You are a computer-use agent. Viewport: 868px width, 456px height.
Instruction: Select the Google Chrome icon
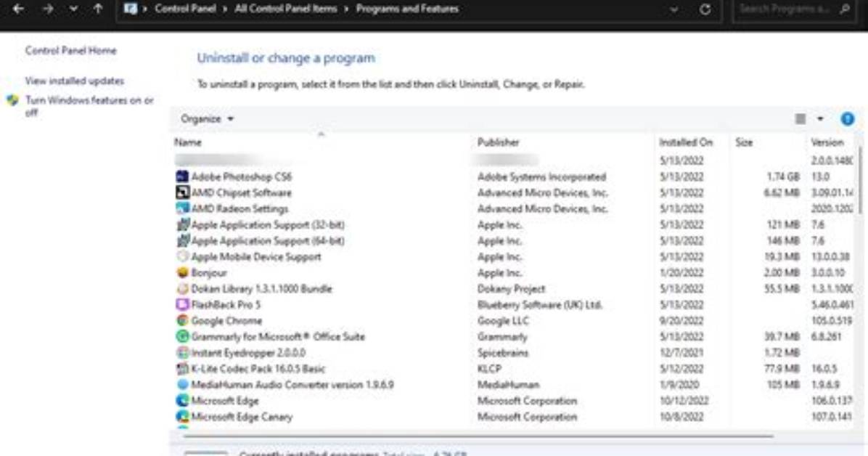182,322
